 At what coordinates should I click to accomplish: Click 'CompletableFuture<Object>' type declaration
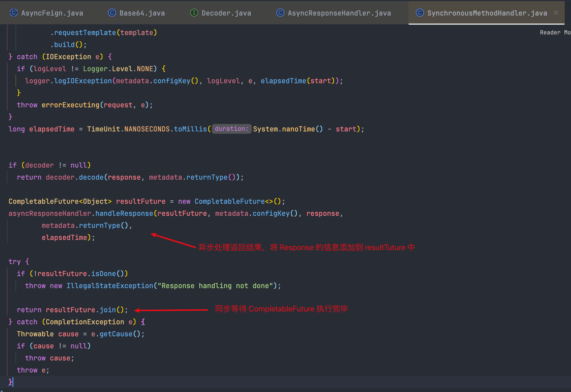click(60, 201)
